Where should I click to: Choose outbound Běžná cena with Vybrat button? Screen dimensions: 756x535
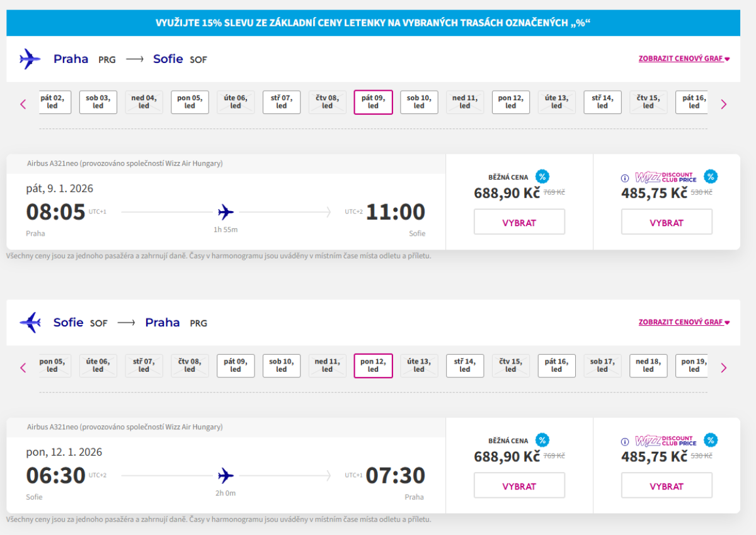pos(519,222)
